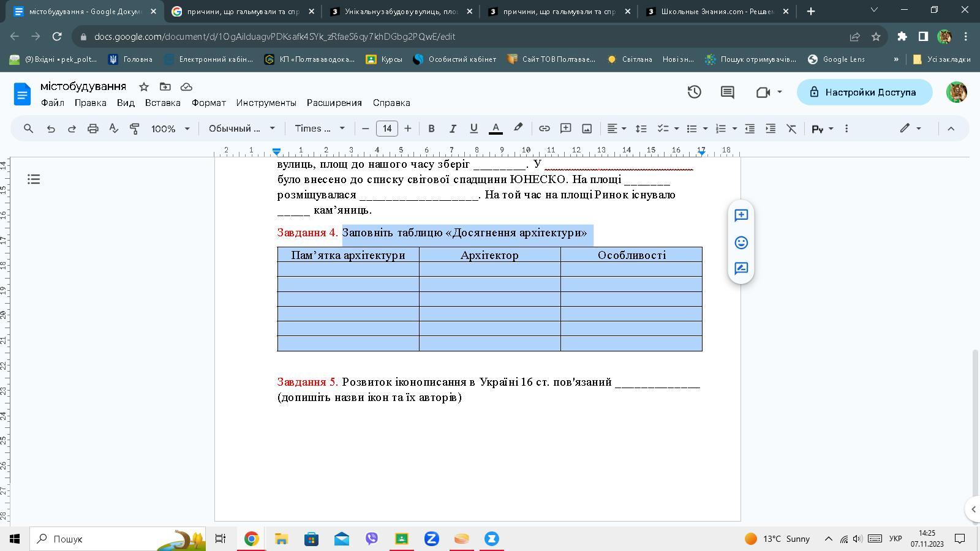Expand the Times font family dropdown

[x=320, y=129]
